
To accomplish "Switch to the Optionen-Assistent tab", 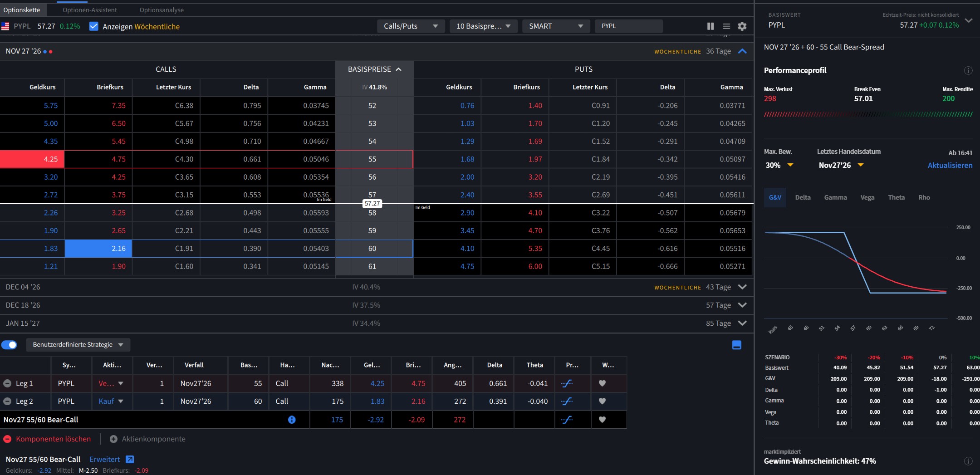I will tap(90, 10).
